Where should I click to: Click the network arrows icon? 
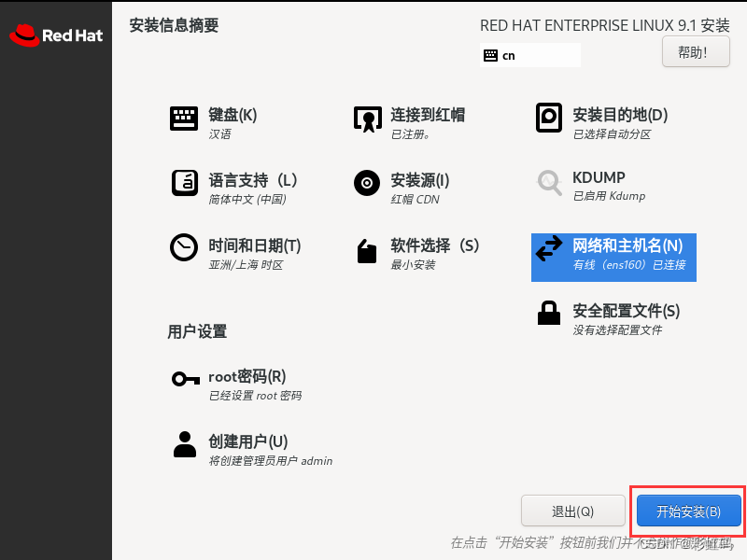click(x=549, y=248)
